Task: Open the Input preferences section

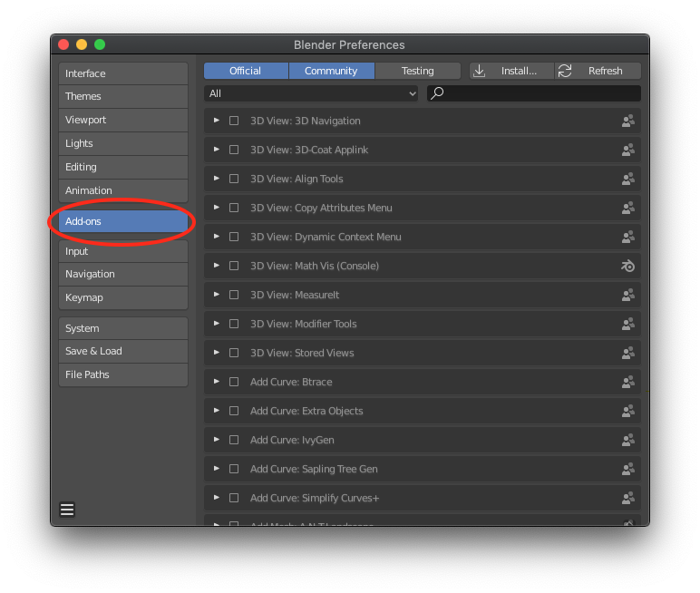Action: 123,251
